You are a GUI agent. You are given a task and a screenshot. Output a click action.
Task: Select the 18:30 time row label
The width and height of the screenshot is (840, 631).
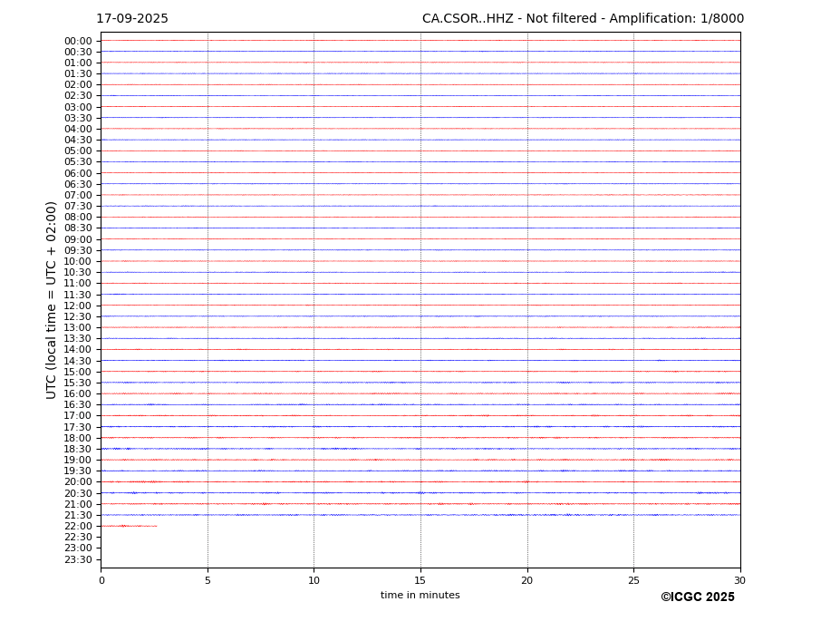tap(78, 450)
